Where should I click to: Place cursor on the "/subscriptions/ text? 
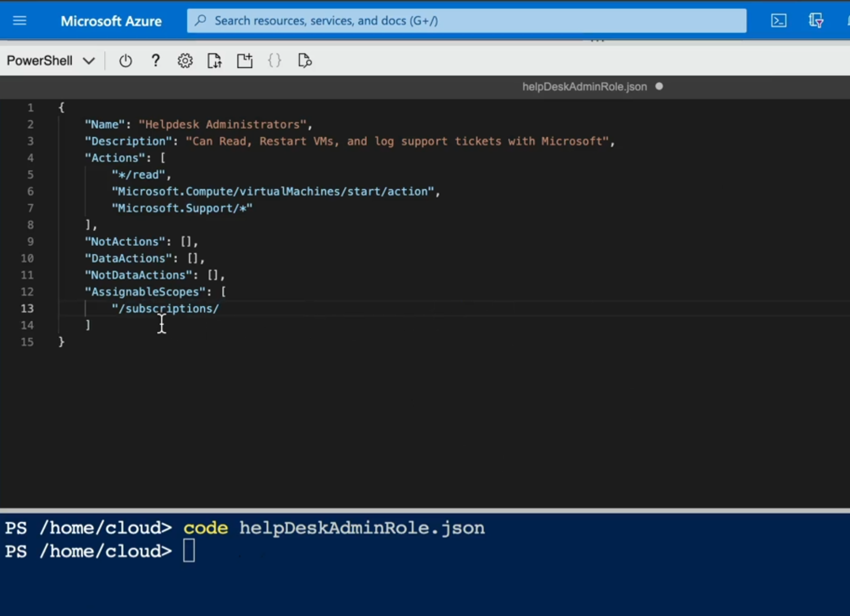tap(165, 309)
